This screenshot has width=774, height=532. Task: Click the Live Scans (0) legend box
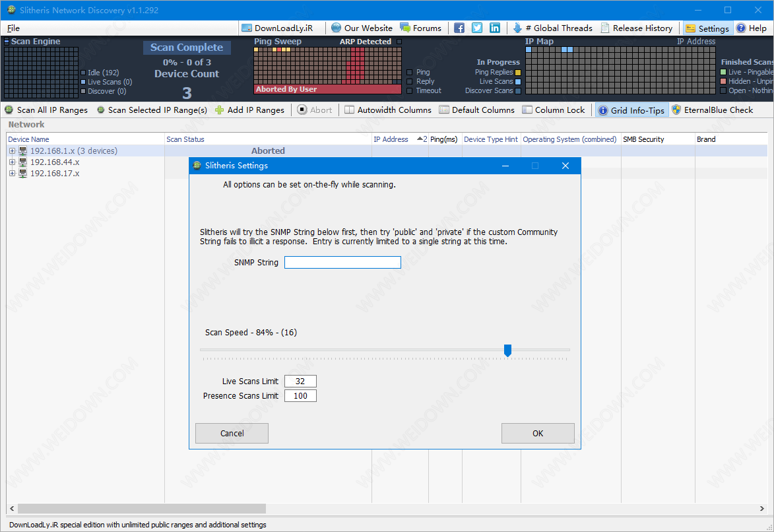83,82
